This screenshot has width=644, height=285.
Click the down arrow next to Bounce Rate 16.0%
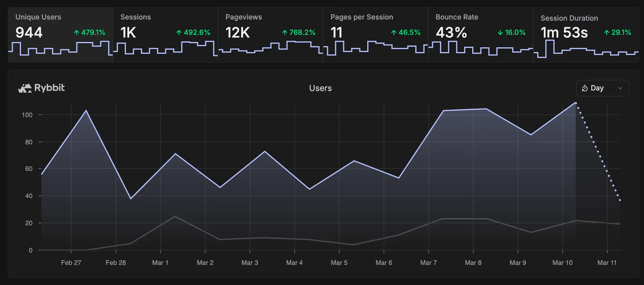coord(500,33)
